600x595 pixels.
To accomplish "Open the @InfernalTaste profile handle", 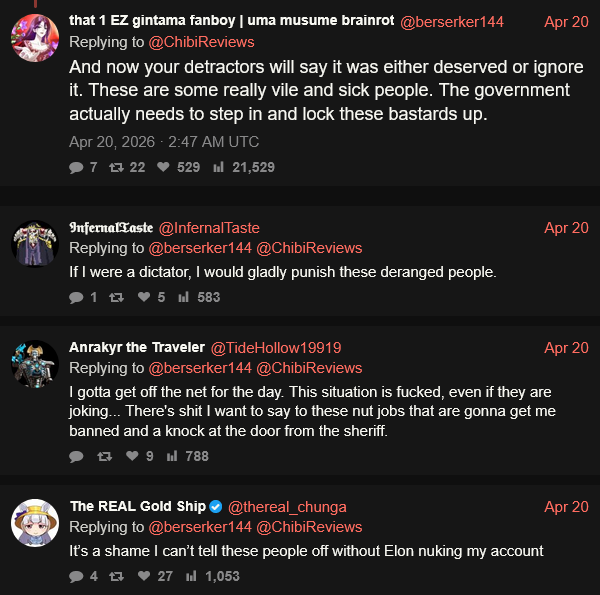I will [x=209, y=228].
